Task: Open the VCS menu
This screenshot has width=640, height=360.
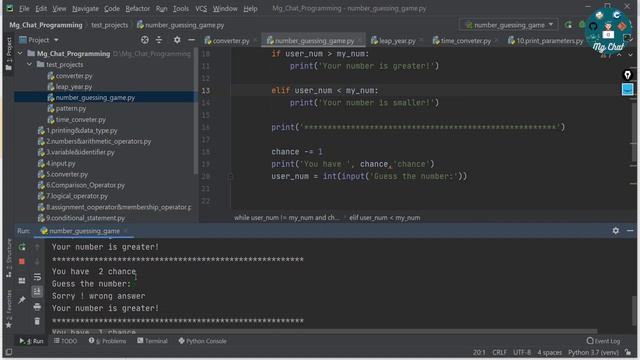Action: click(201, 8)
